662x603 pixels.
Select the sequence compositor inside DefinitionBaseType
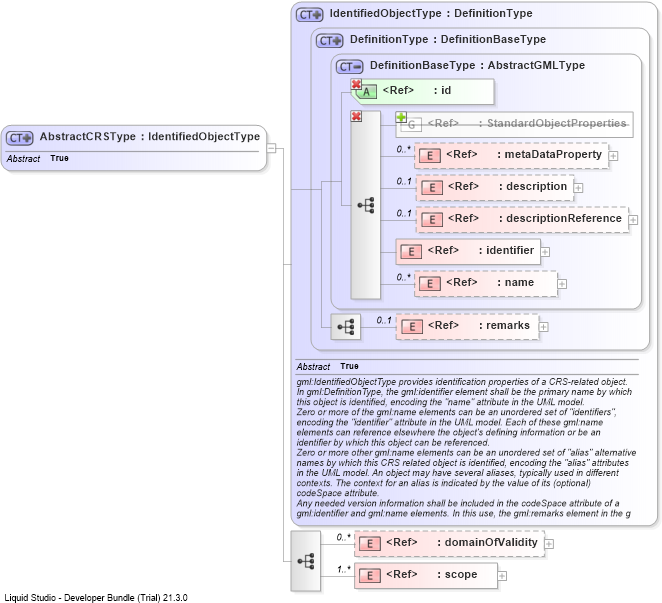click(366, 205)
